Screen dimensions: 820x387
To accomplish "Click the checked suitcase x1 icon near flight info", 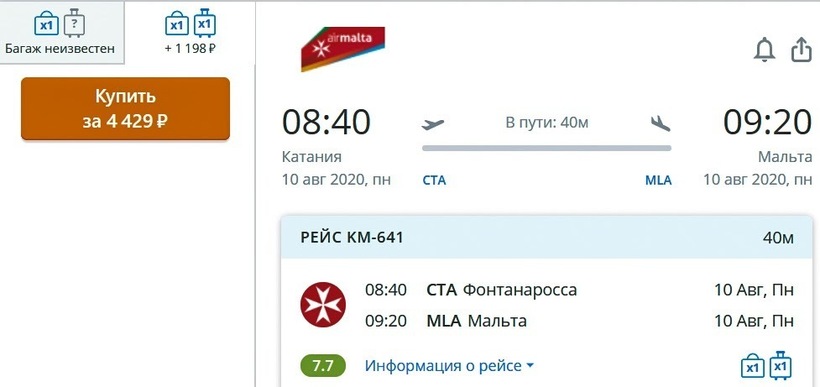I will pos(780,365).
